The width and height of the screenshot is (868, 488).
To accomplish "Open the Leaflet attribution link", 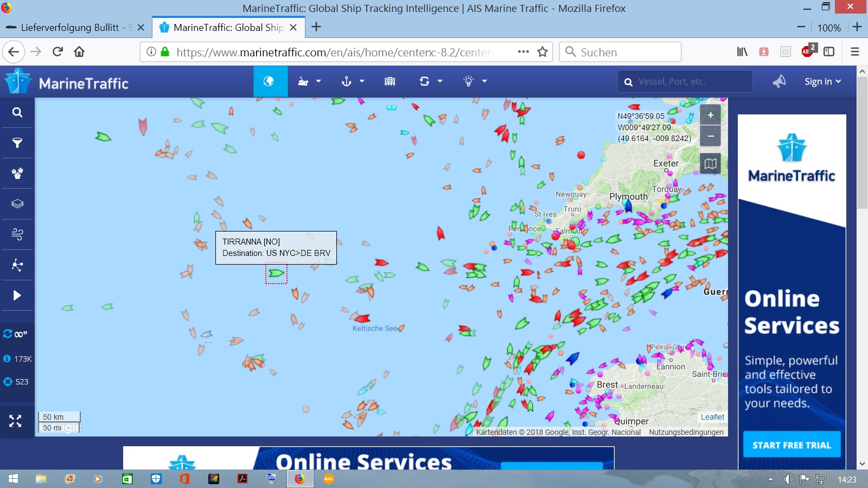I will [712, 417].
